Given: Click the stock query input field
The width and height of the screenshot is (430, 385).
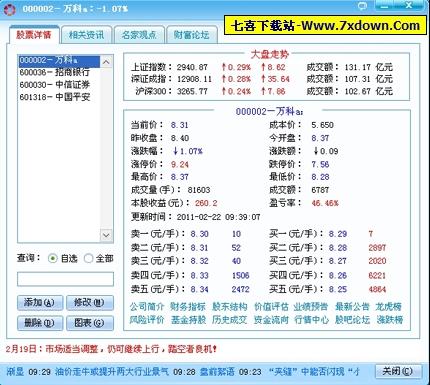Looking at the screenshot, I should [x=65, y=279].
